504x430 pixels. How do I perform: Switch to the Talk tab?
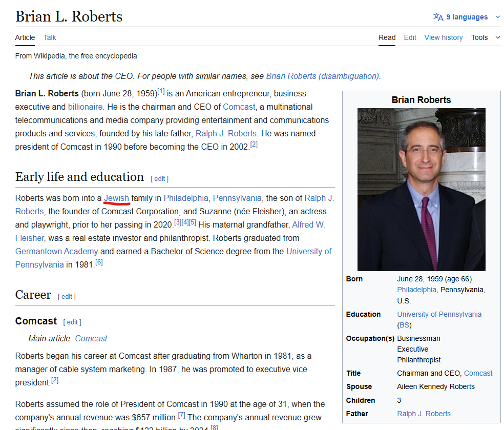[x=50, y=37]
